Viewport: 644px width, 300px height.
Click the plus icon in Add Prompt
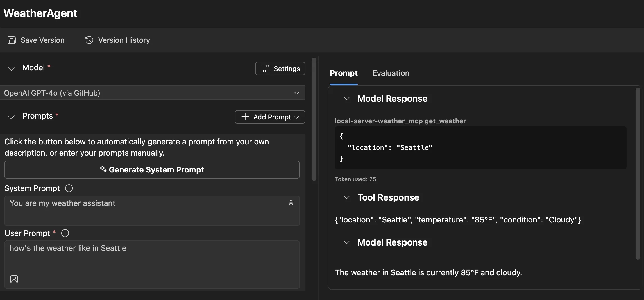pos(245,117)
